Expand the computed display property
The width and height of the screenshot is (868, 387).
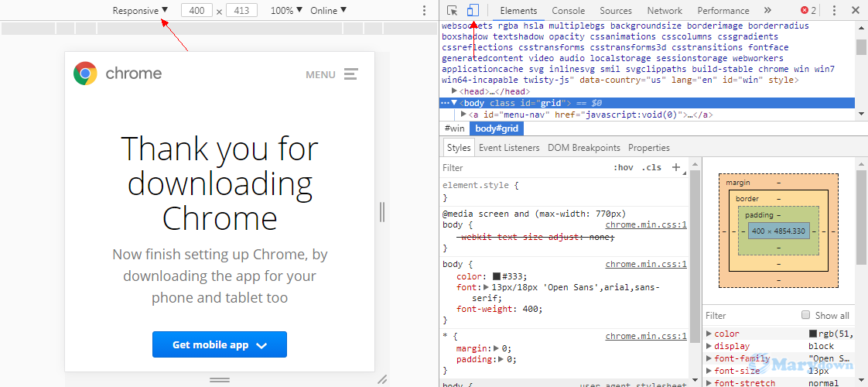pos(709,346)
